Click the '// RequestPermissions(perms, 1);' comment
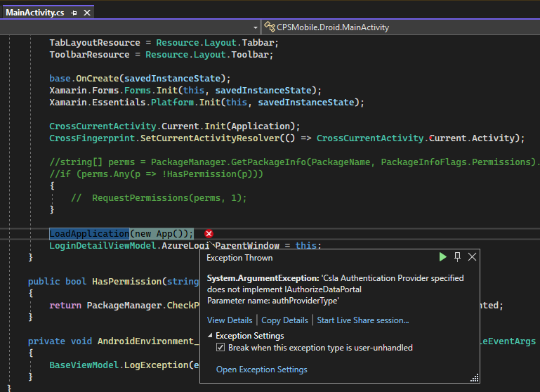 click(x=159, y=197)
